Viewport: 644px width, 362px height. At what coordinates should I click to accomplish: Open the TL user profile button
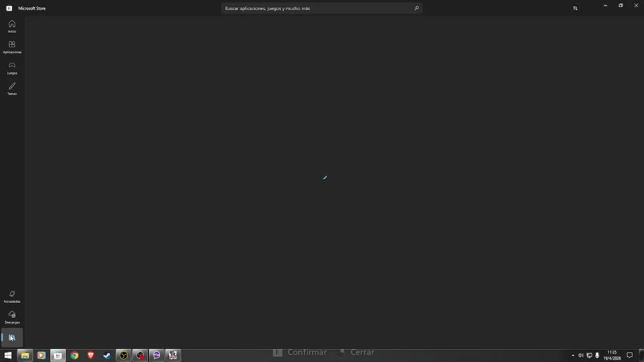click(x=575, y=8)
